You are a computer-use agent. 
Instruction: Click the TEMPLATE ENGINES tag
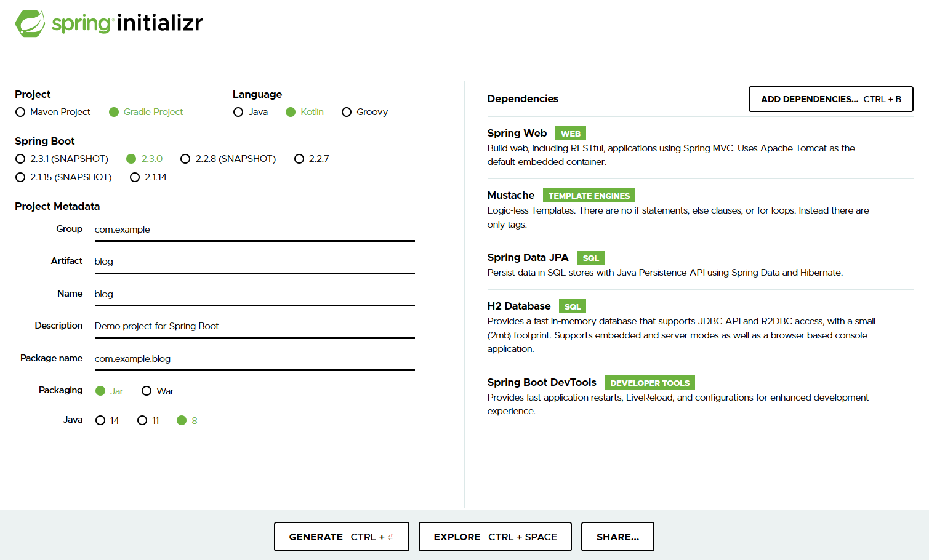[x=589, y=196]
